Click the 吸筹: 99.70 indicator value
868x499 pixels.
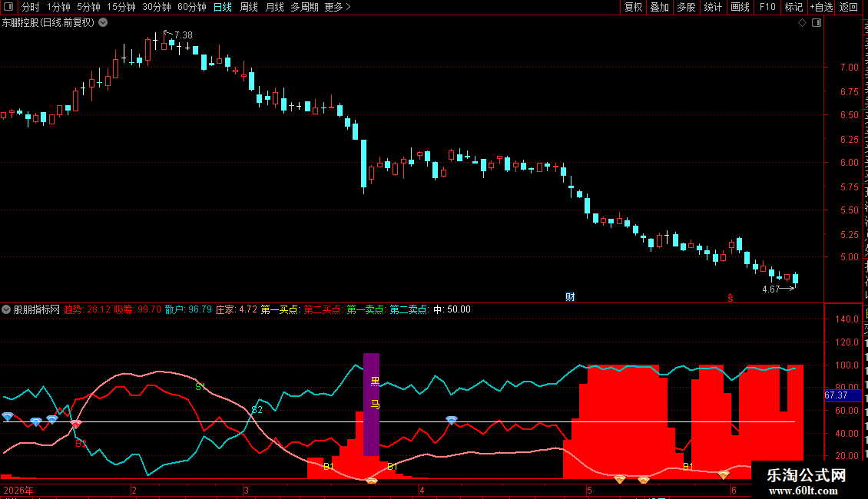pyautogui.click(x=137, y=309)
